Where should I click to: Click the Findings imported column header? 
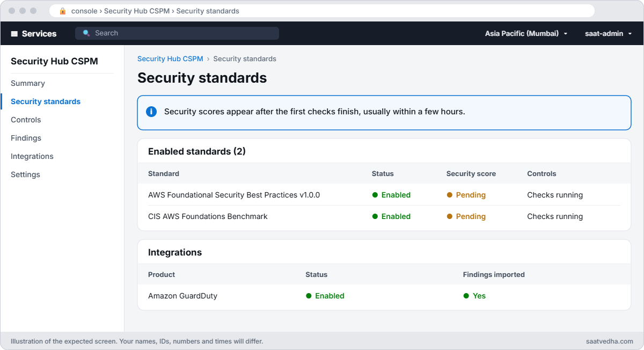[494, 274]
